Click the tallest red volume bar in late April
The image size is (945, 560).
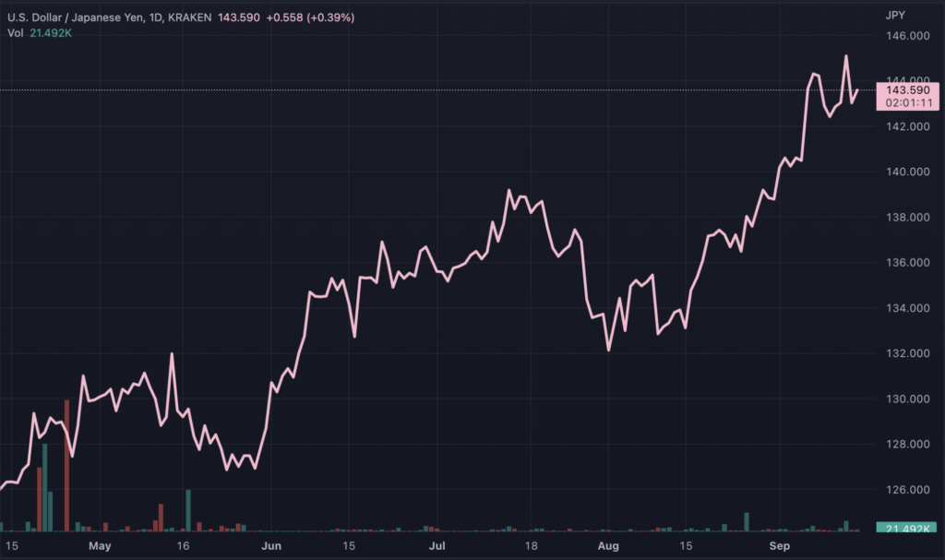coord(66,465)
